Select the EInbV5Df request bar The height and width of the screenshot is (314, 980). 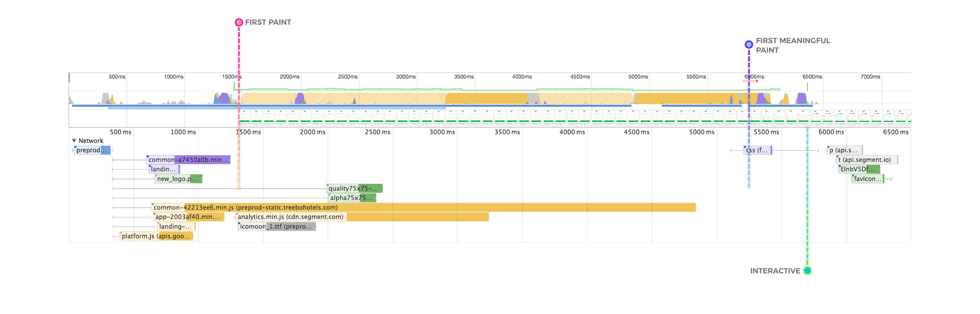click(859, 169)
